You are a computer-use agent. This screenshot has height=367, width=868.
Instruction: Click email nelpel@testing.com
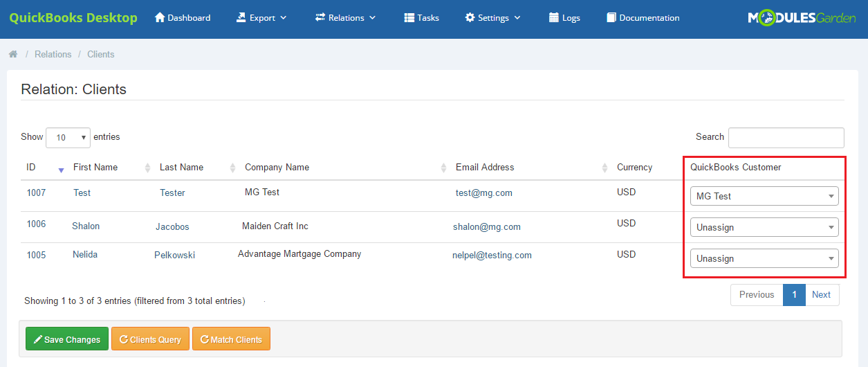492,255
